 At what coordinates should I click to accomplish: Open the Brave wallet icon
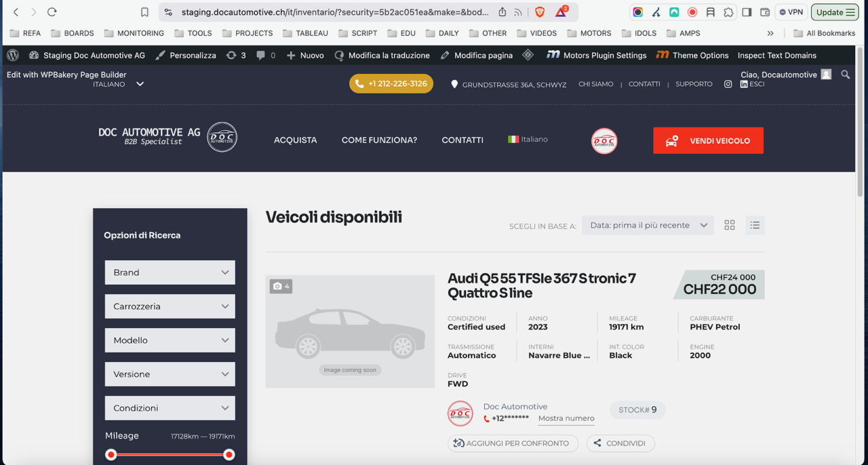click(765, 12)
